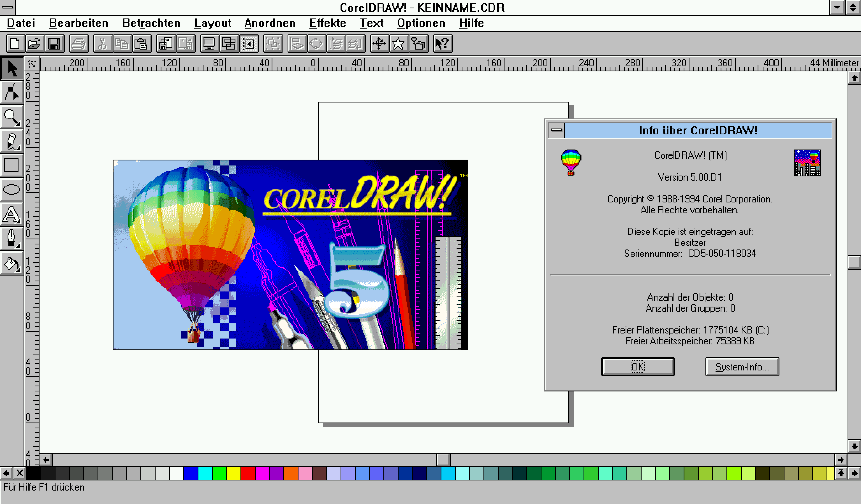Open the Pencil tool flyout
This screenshot has height=504, width=861.
point(12,141)
